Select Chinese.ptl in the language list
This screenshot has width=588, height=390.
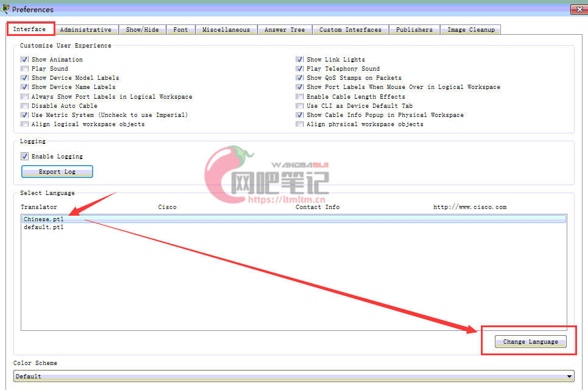pos(293,219)
